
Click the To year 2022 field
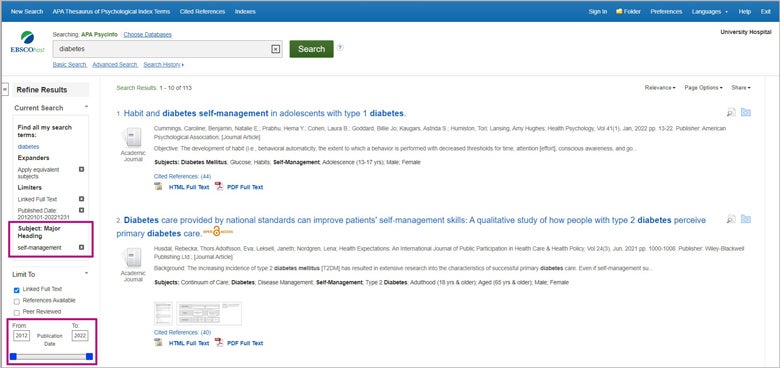point(80,336)
